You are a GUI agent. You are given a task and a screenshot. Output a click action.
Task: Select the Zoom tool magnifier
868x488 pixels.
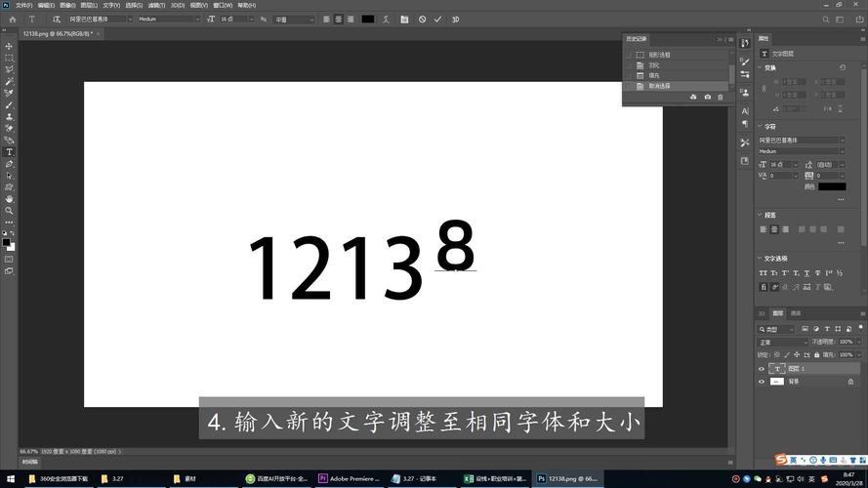(9, 211)
